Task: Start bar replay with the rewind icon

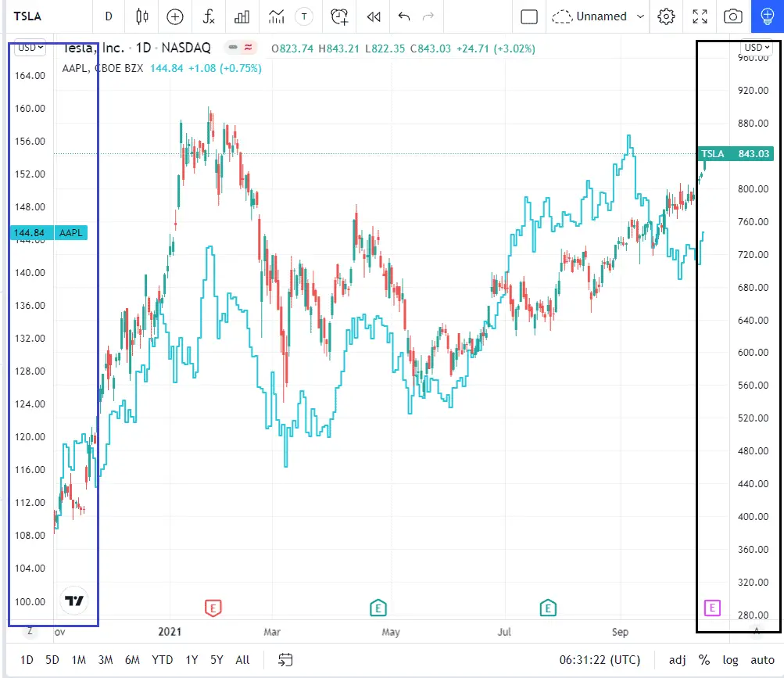Action: click(x=374, y=16)
